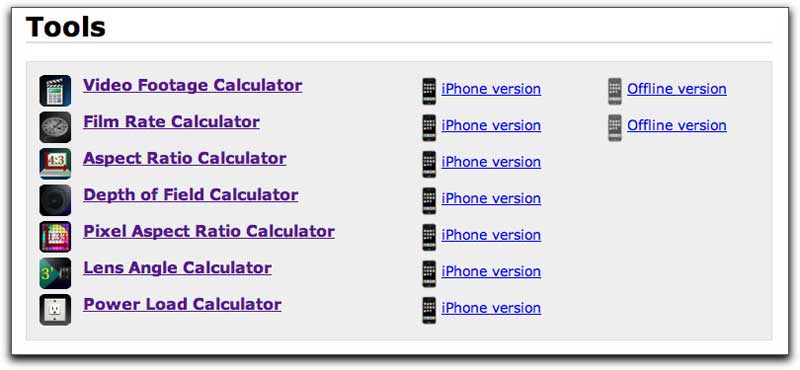Click the Power Load outlet icon

tap(55, 310)
